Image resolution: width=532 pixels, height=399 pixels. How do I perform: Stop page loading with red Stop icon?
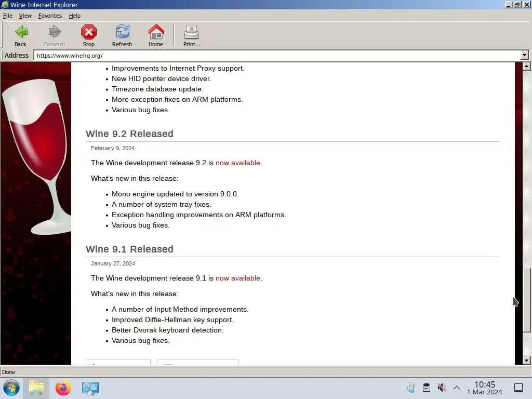(x=88, y=32)
